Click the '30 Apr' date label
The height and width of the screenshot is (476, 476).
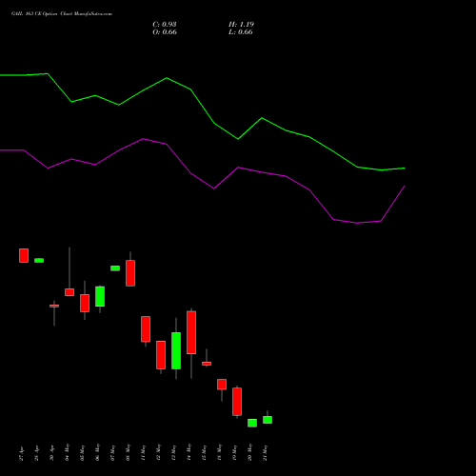point(52,453)
